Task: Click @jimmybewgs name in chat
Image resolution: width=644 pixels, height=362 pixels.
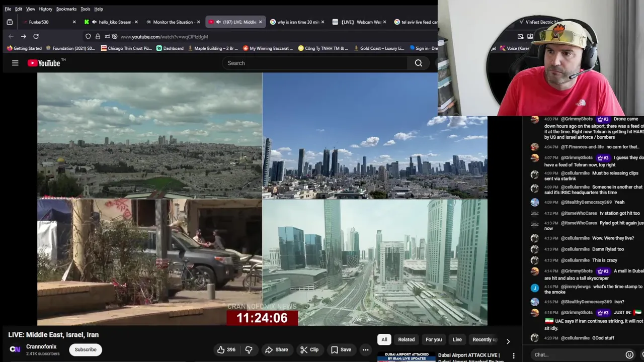Action: 576,287
